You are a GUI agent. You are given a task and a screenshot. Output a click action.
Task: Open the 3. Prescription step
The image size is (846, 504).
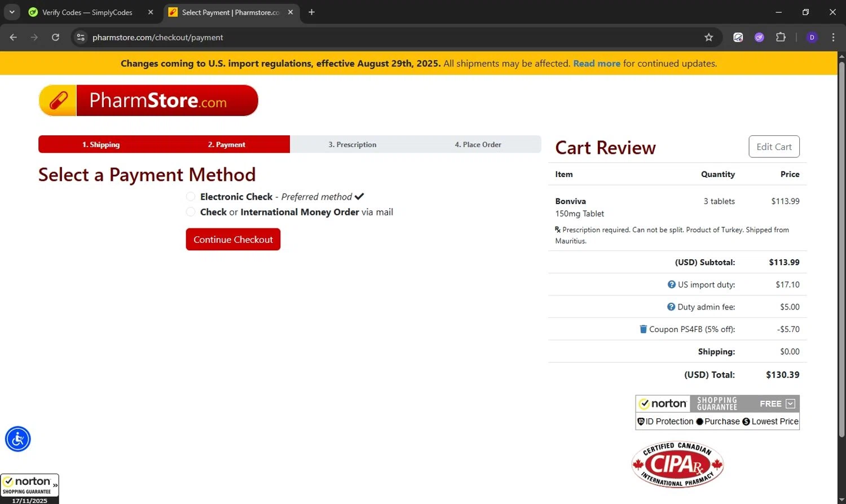(x=352, y=144)
